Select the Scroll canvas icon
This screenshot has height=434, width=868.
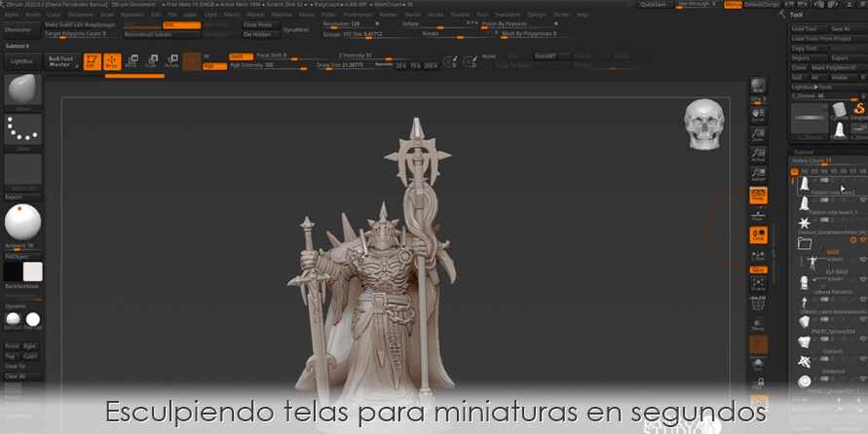coord(758,115)
